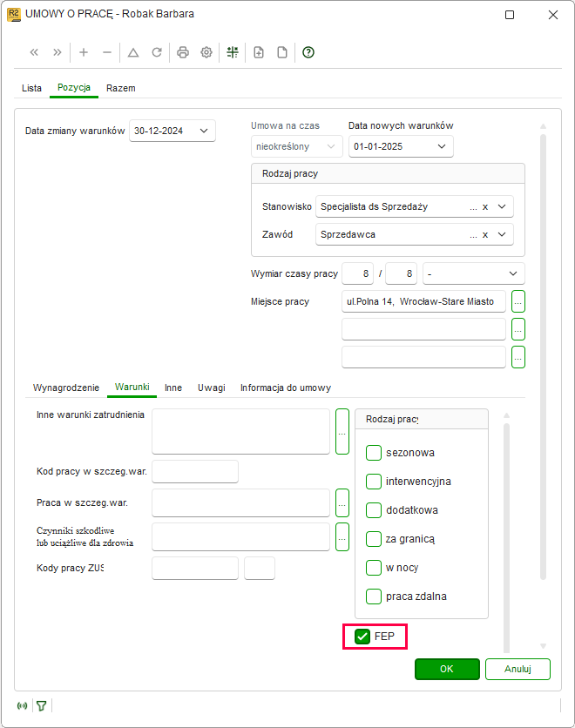Expand the Data zmiany warunków date dropdown
The width and height of the screenshot is (575, 728).
click(204, 131)
